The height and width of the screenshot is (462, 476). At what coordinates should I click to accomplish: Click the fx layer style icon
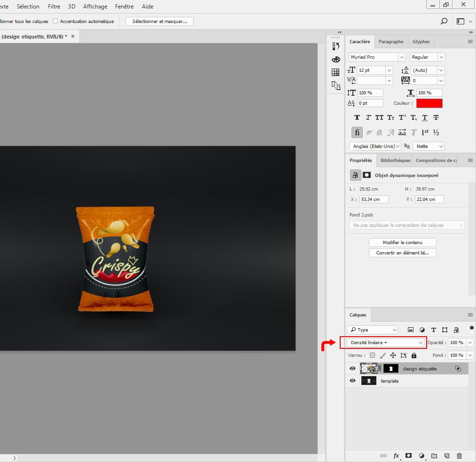click(396, 455)
